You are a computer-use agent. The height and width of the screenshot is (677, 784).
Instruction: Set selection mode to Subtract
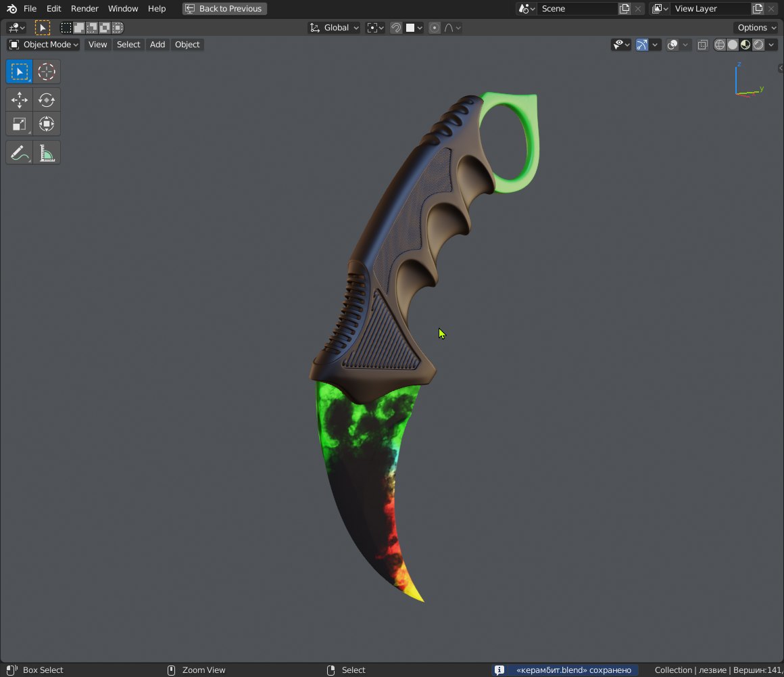(x=91, y=28)
